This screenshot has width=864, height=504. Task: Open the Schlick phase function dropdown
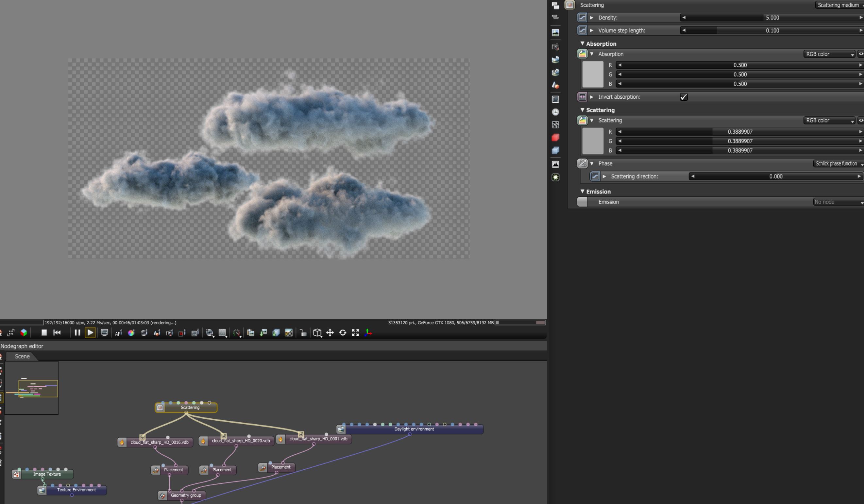[838, 164]
